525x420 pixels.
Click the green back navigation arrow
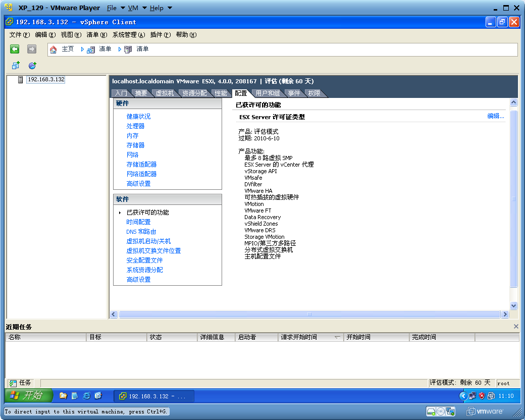point(15,49)
